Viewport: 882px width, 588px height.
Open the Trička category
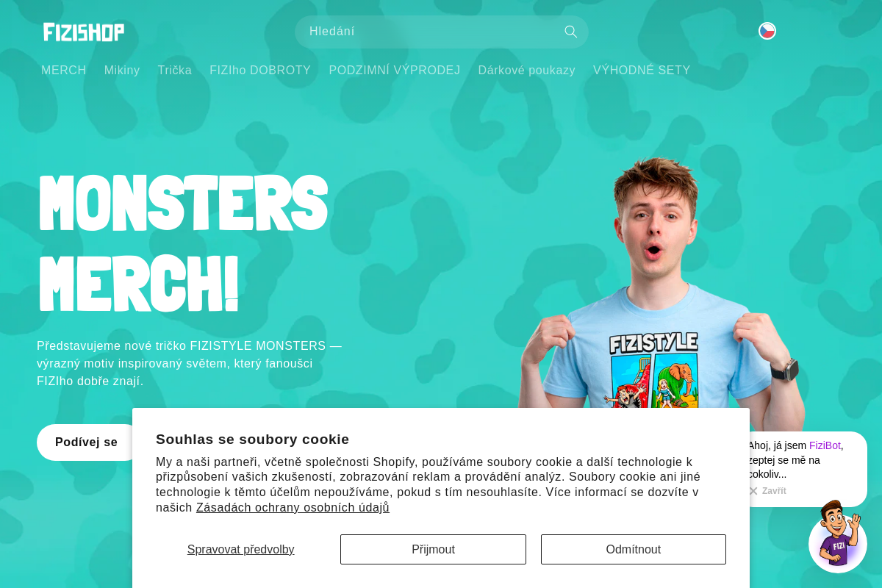[x=175, y=71]
